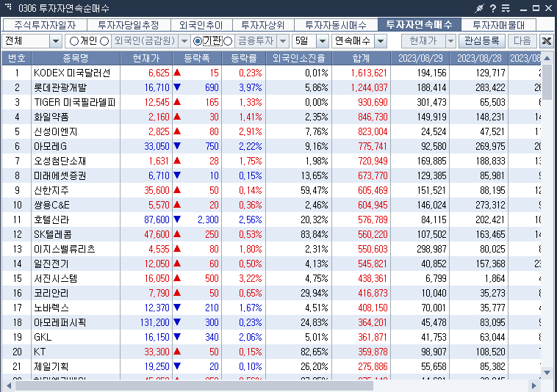Sort by 종목명 column header
This screenshot has width=557, height=392.
point(76,58)
